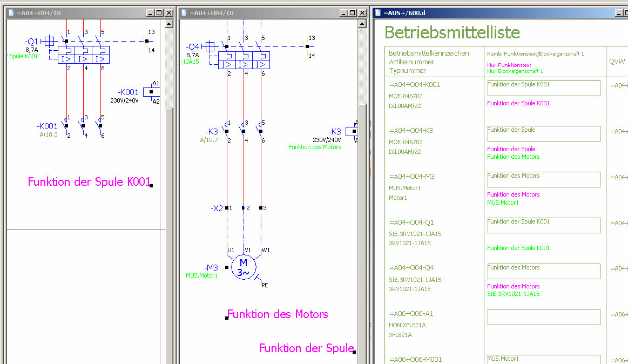
Task: Pick the -Q1 manual actuator crosshair symbol
Action: coord(49,41)
